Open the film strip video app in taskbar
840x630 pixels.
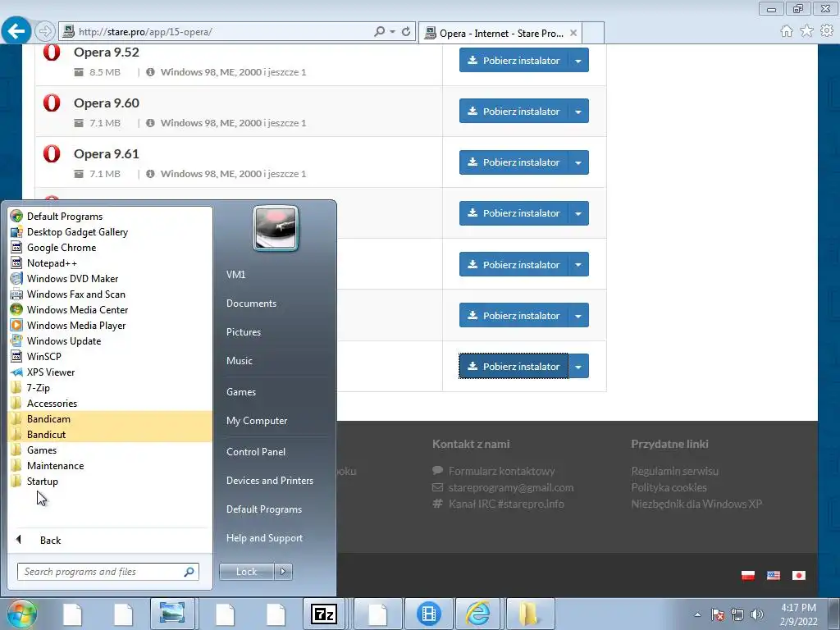tap(428, 614)
